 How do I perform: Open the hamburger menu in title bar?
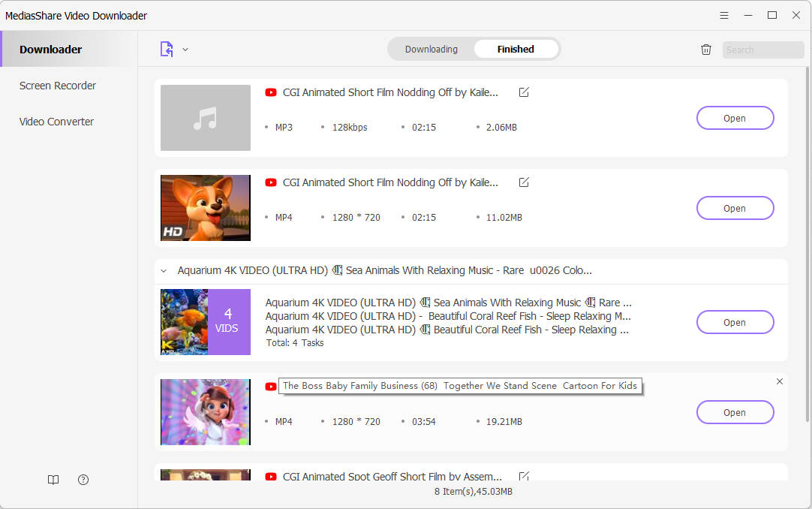[724, 15]
